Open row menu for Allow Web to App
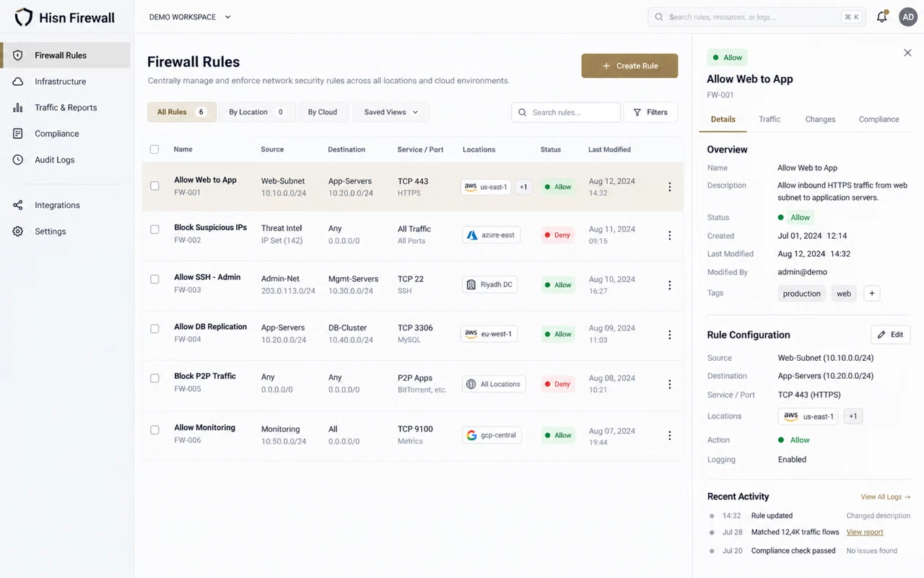This screenshot has width=924, height=578. 669,187
